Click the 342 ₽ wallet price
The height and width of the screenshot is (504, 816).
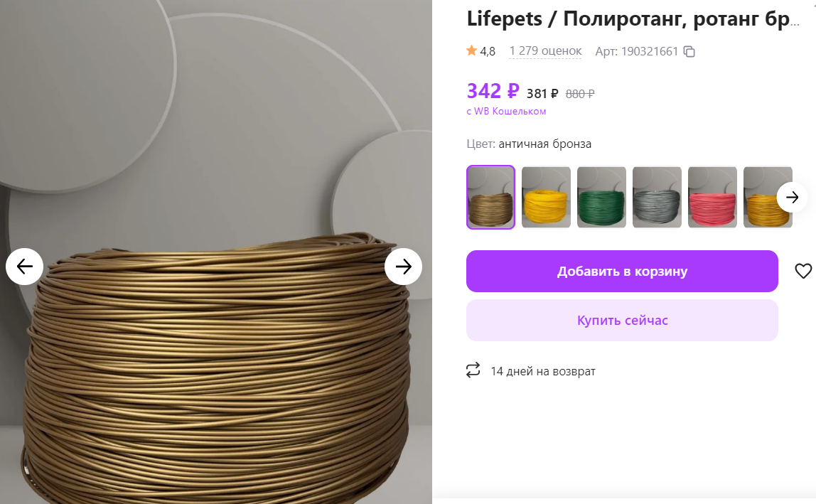tap(493, 91)
